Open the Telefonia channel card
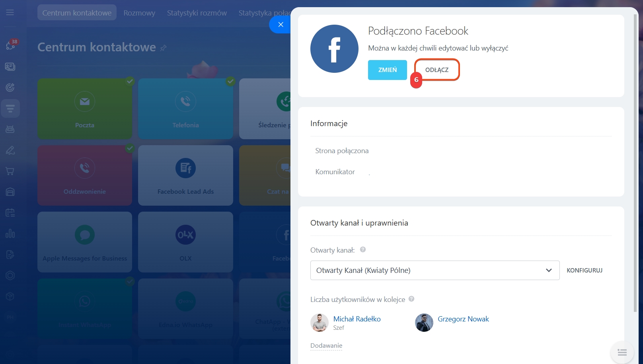Screen dimensions: 643x364 185,109
